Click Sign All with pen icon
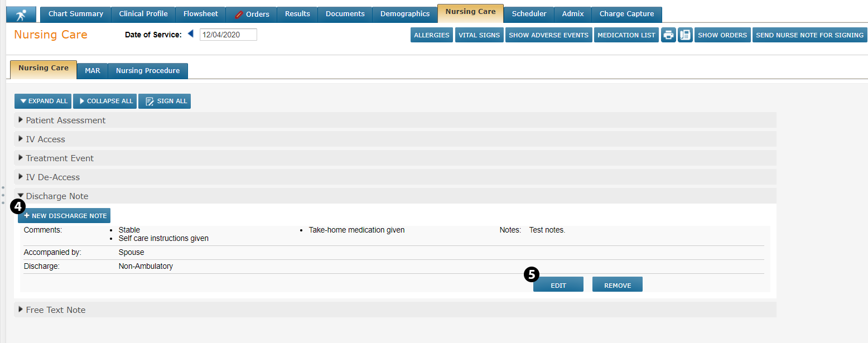868x343 pixels. click(165, 101)
